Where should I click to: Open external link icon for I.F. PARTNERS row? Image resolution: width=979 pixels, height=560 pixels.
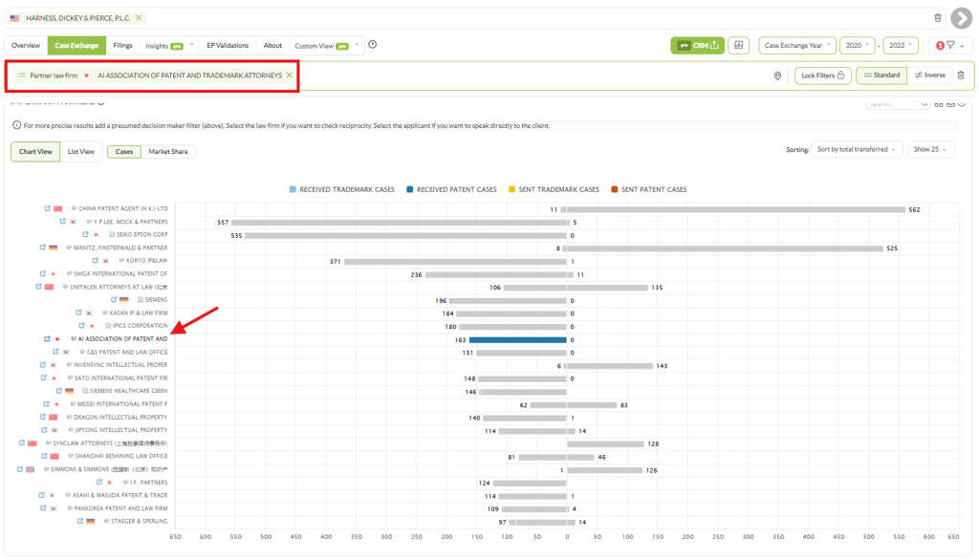[x=98, y=483]
